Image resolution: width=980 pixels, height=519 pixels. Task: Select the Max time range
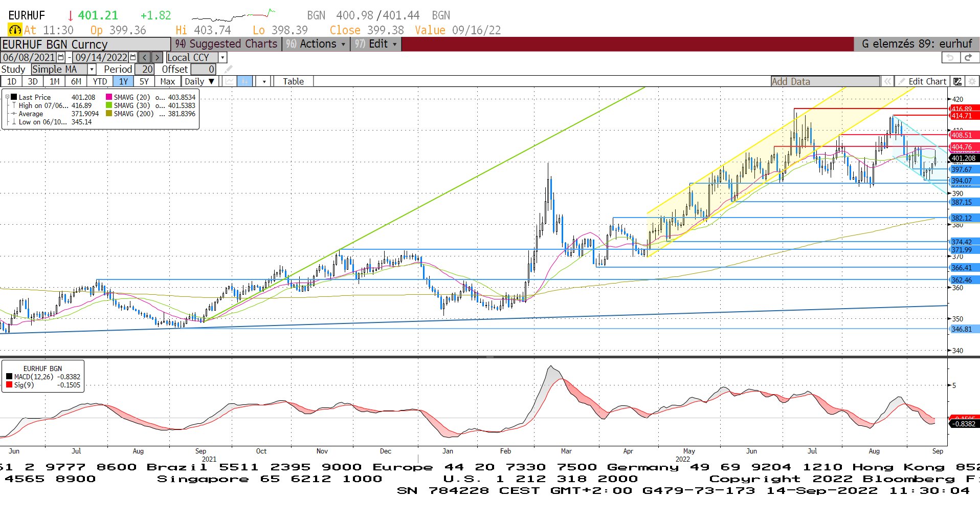(x=167, y=81)
